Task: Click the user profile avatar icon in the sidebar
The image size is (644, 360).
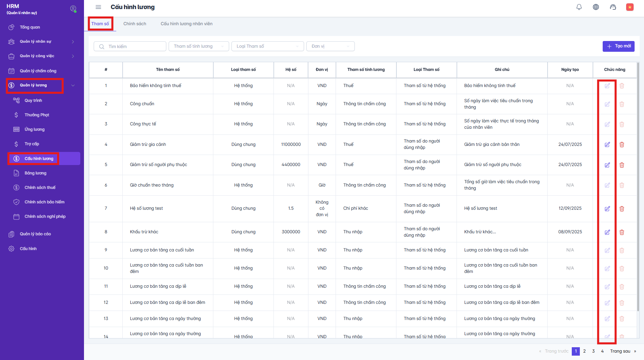Action: tap(73, 9)
